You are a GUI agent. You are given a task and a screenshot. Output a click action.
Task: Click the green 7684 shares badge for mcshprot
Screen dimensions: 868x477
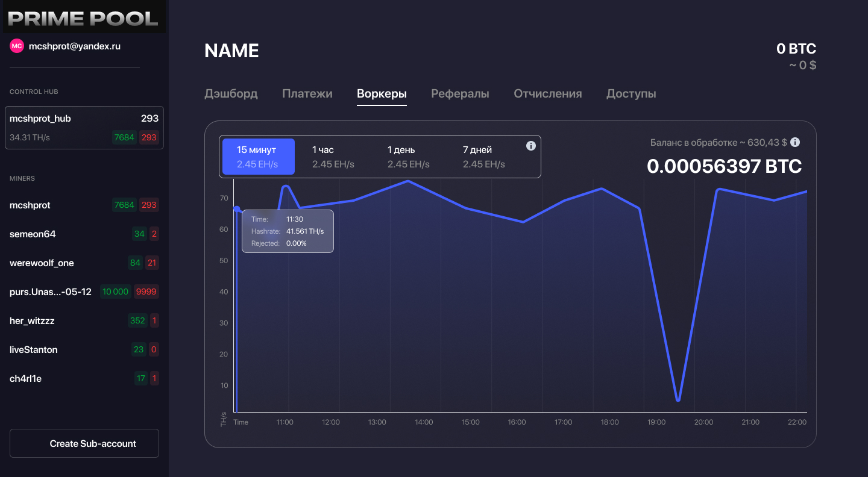pyautogui.click(x=124, y=205)
